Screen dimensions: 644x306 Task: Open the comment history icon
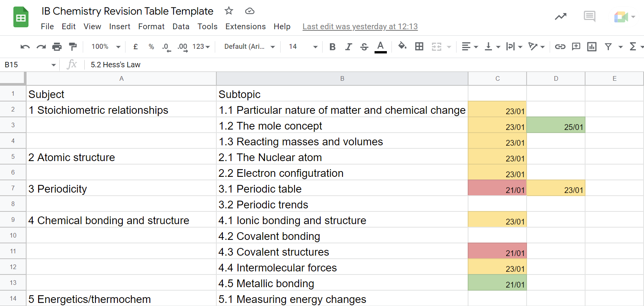589,16
